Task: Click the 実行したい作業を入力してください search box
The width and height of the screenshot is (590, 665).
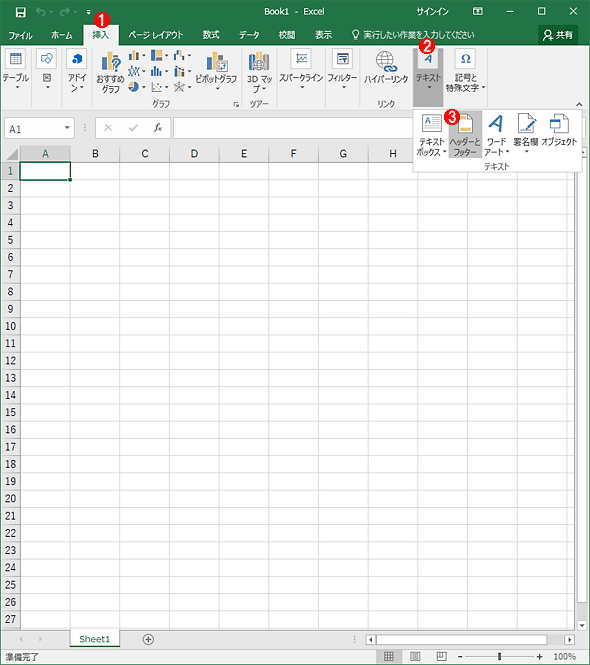Action: point(413,35)
